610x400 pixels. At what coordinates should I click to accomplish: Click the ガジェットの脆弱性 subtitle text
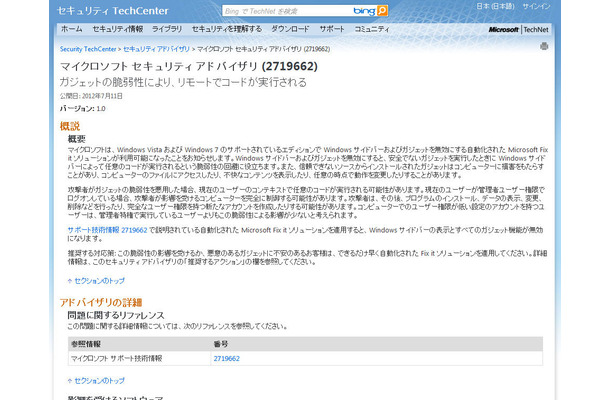183,82
